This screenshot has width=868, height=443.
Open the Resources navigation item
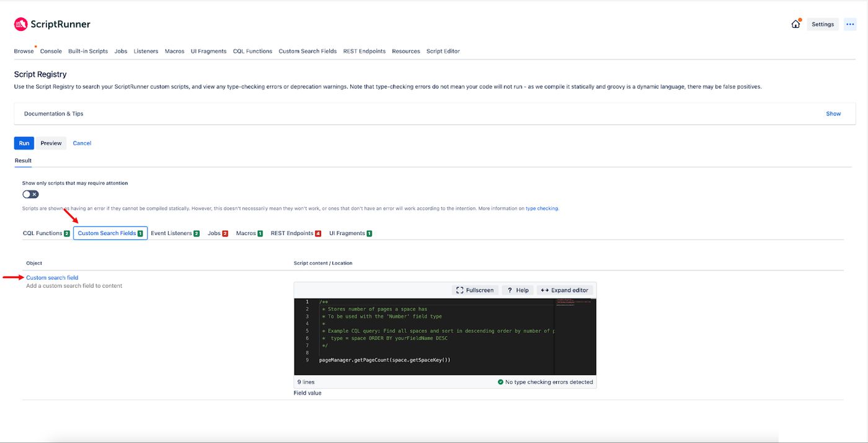click(x=405, y=51)
